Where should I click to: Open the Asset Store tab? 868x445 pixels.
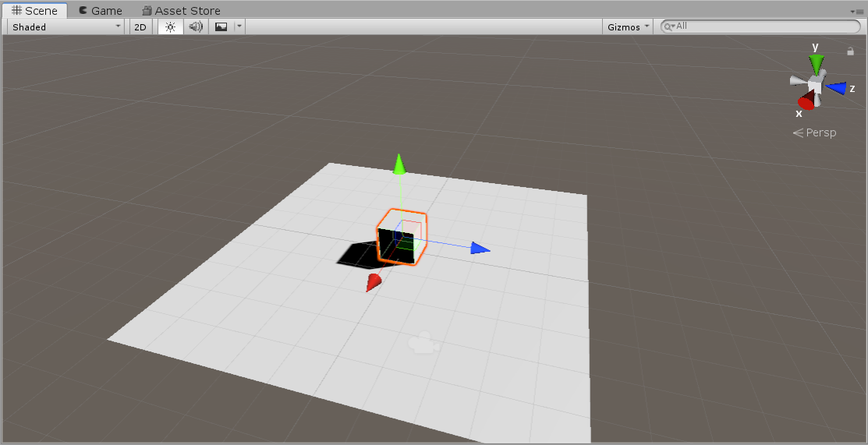pyautogui.click(x=181, y=10)
